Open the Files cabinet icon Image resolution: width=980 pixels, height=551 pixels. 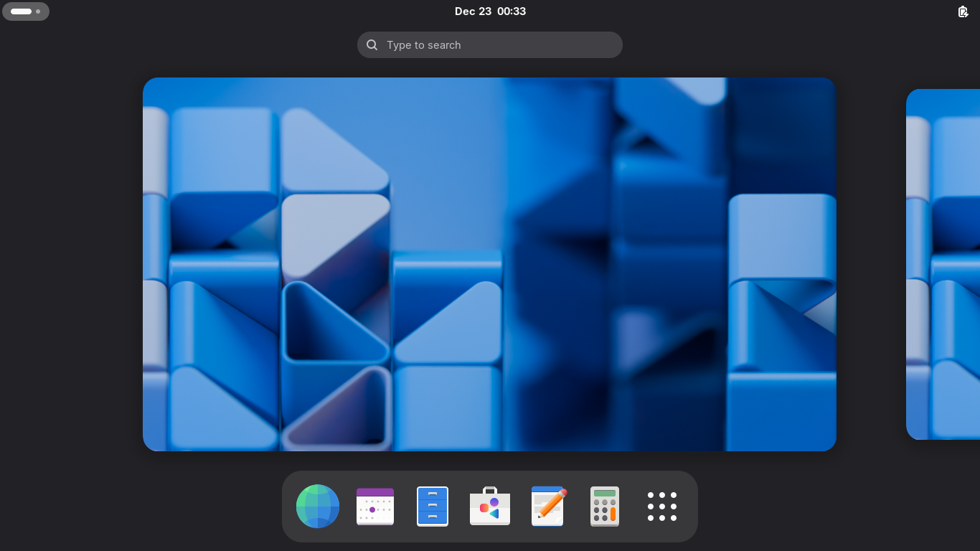pyautogui.click(x=433, y=507)
